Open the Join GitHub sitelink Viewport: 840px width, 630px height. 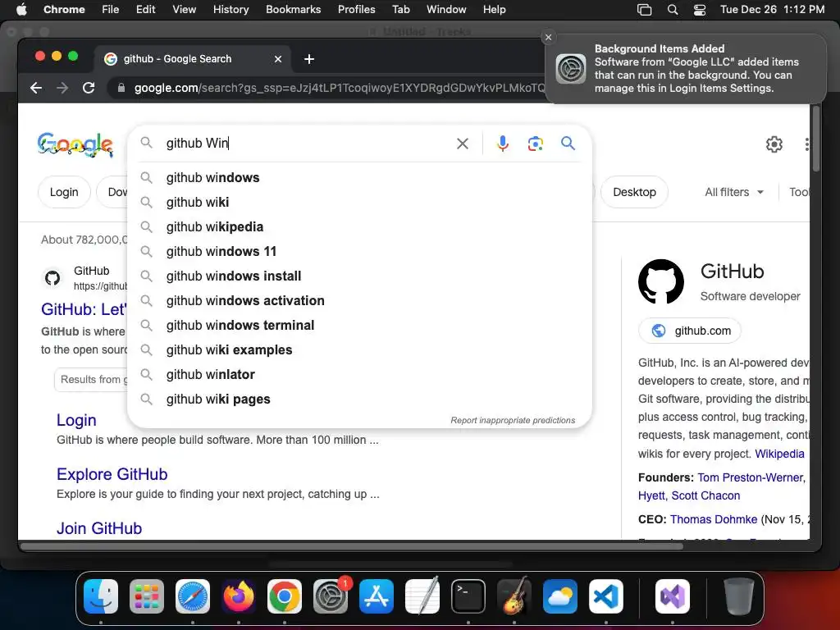click(x=99, y=528)
